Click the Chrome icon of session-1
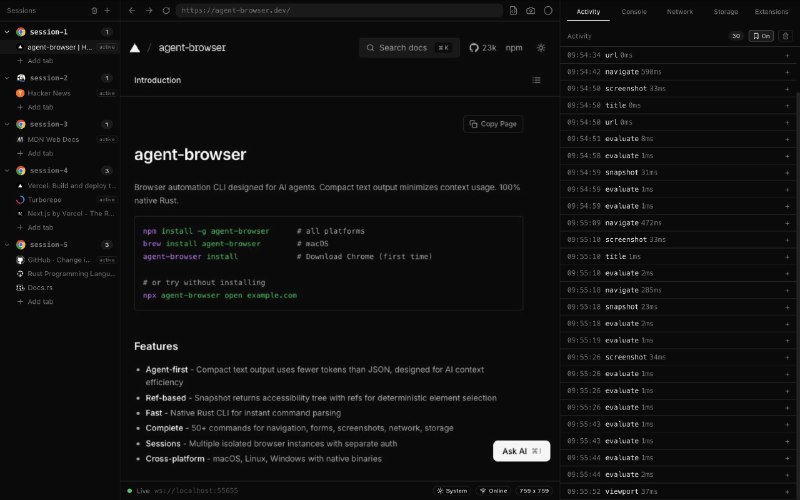Screen dimensions: 800x500 tap(21, 32)
